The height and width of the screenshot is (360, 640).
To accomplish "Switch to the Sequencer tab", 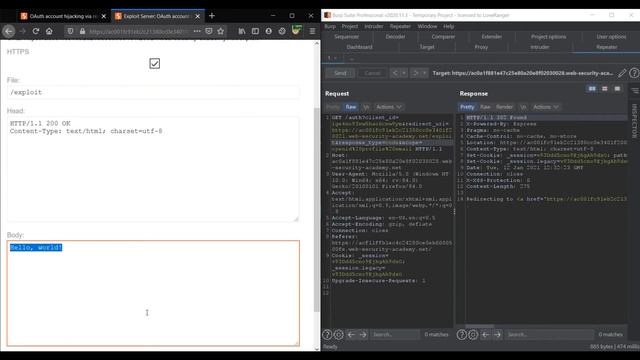I will 347,37.
